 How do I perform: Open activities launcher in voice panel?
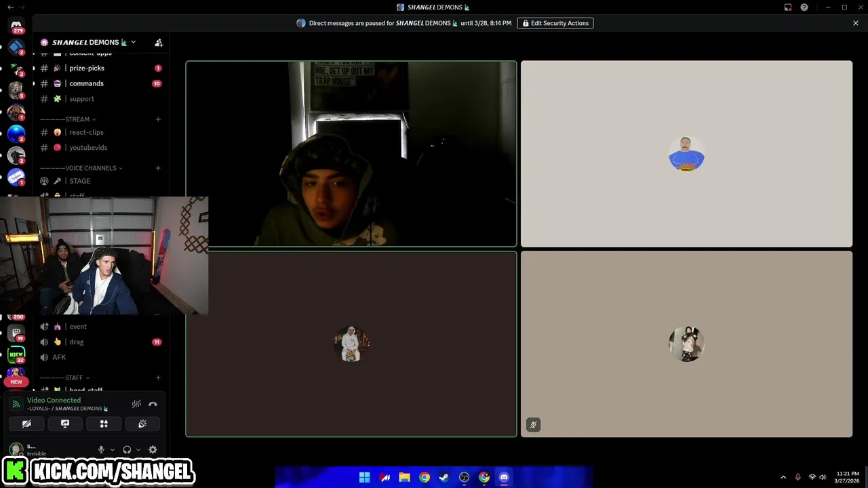[104, 424]
